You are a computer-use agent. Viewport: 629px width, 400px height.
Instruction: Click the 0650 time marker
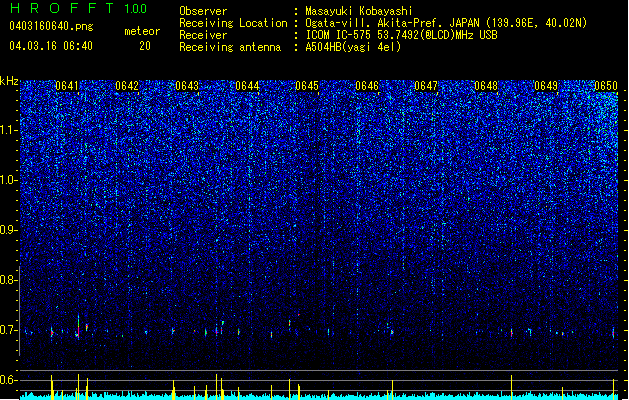(x=606, y=86)
